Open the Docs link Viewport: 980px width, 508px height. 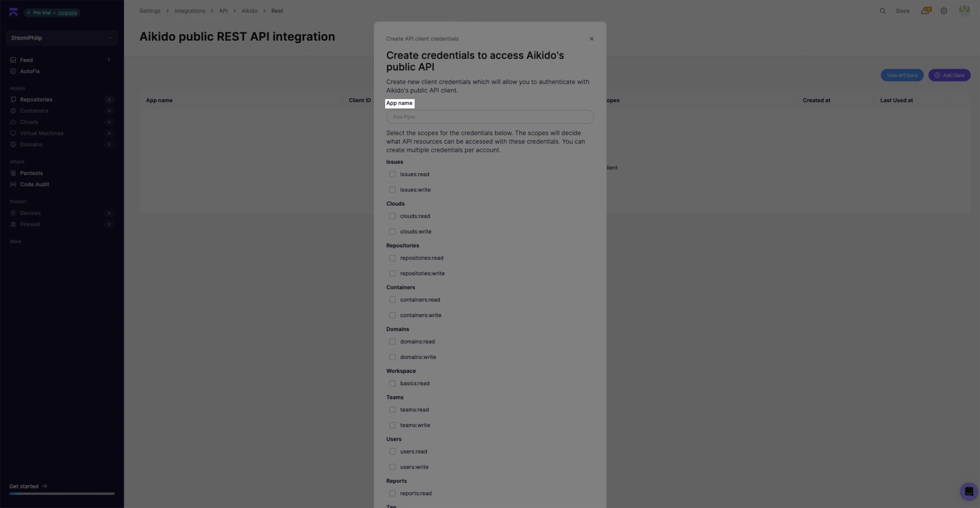(902, 11)
